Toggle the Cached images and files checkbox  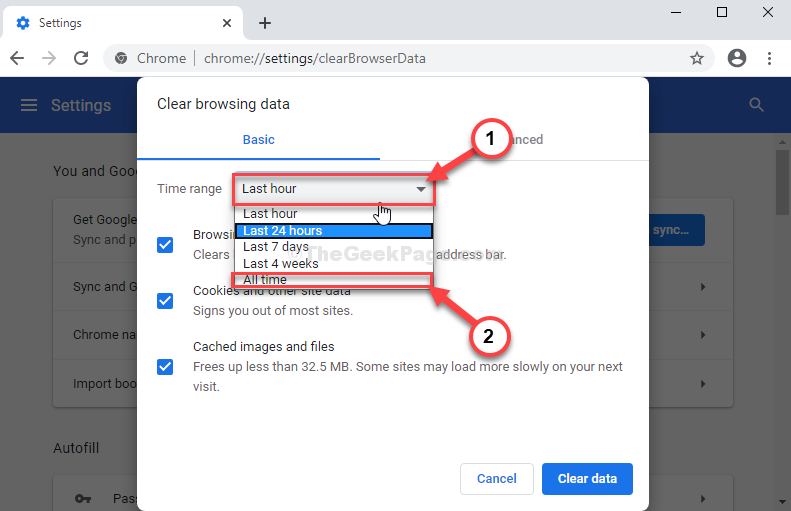(165, 366)
